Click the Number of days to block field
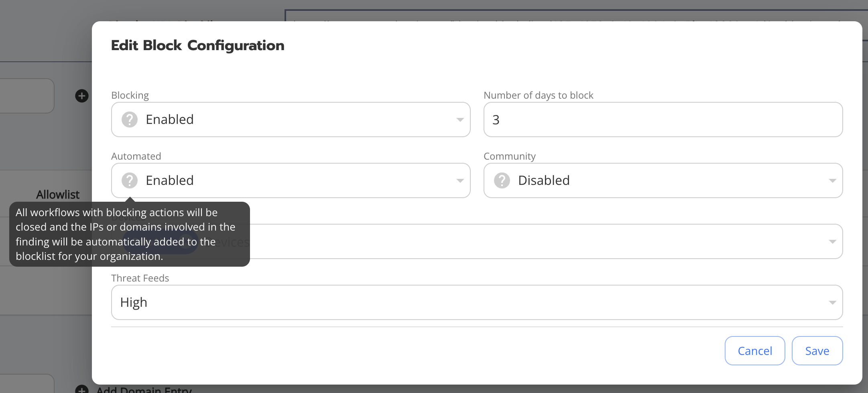This screenshot has width=868, height=393. coord(663,120)
